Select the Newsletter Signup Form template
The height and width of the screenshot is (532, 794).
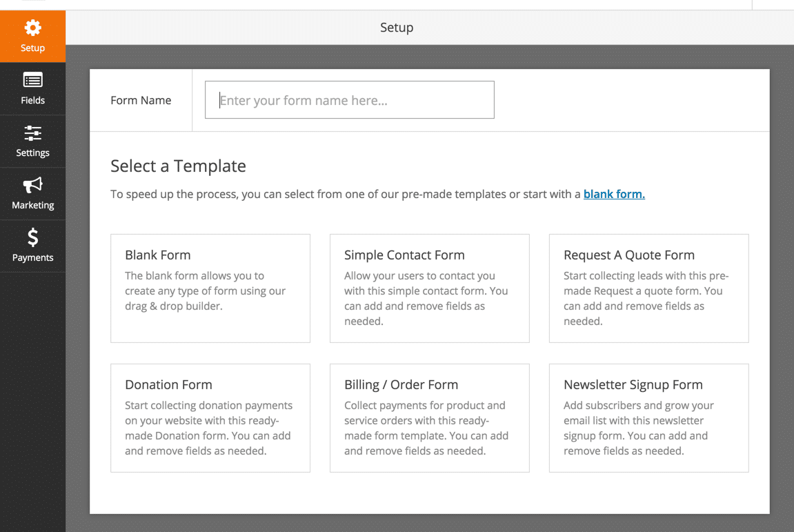pos(648,417)
